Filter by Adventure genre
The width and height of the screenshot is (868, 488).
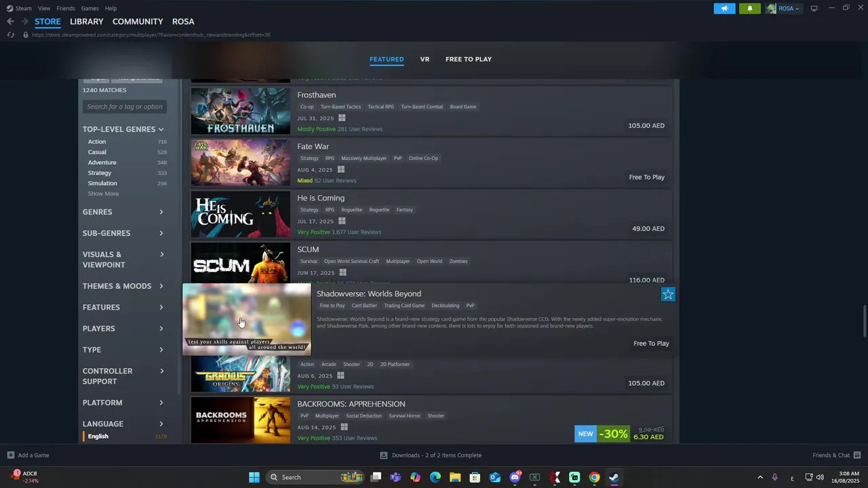102,162
